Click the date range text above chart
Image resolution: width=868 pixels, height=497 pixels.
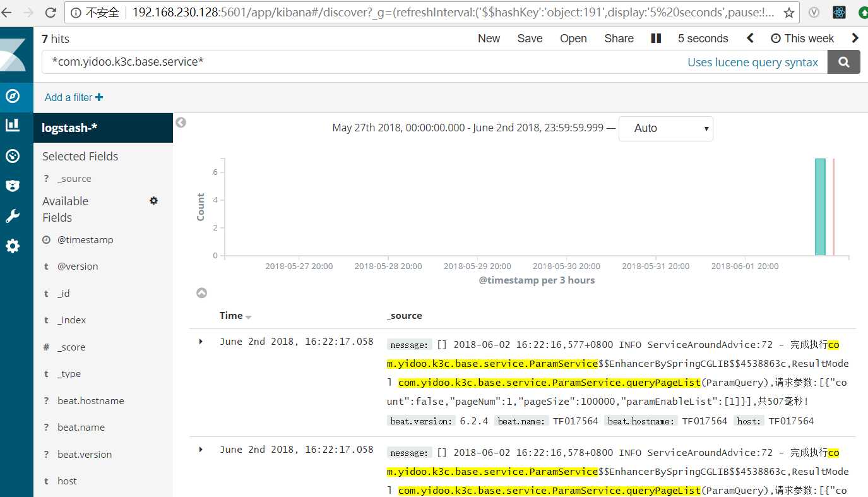point(469,128)
